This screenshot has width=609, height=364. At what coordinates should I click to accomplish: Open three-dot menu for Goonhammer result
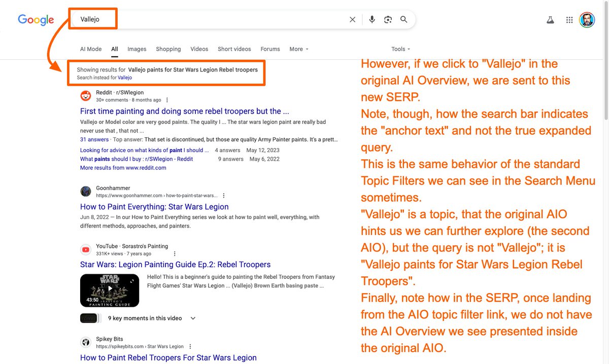[224, 195]
